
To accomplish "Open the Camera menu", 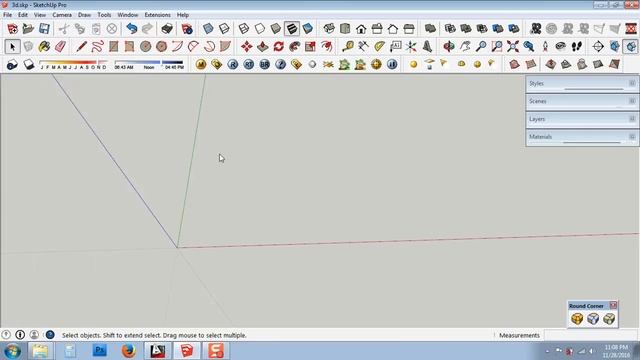I will 62,15.
